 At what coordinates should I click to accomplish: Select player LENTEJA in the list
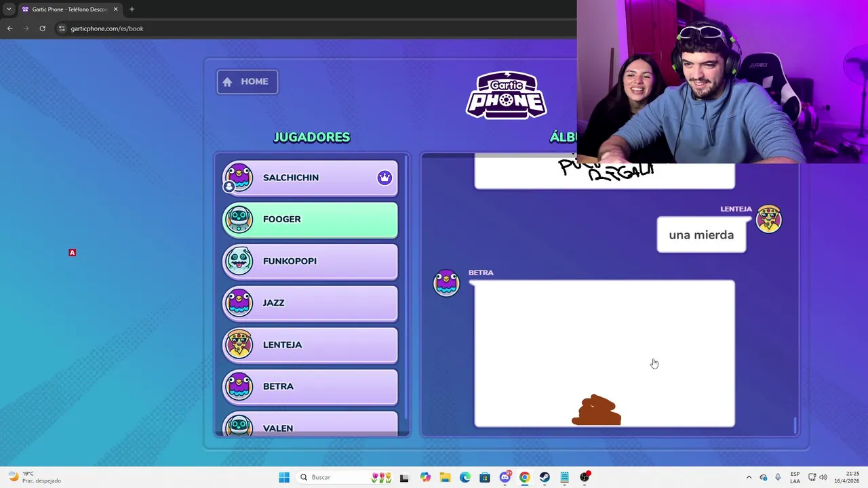pos(310,345)
